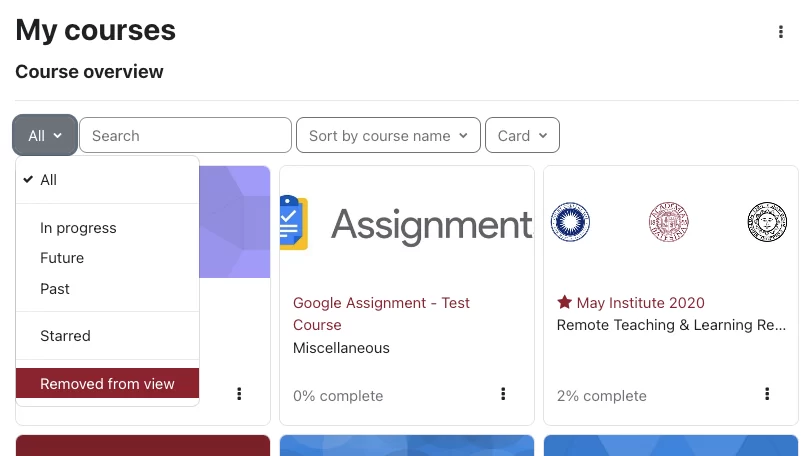
Task: Click the black sun seal logo
Action: pos(767,222)
